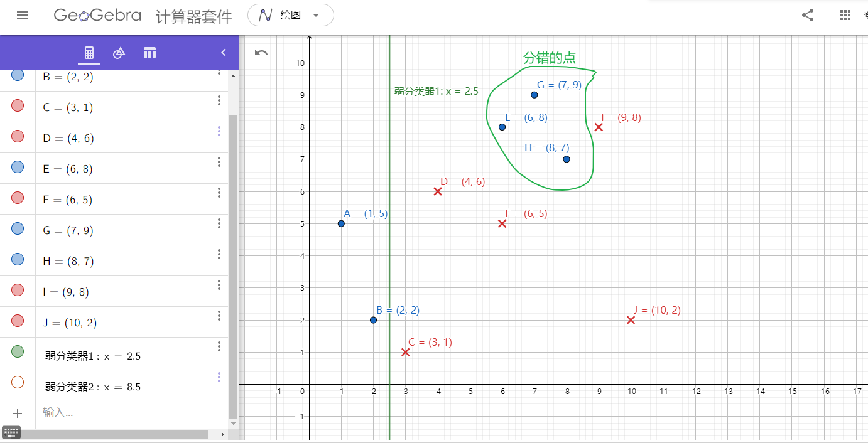
Task: Select the row 弱分类器1: x = 2.5
Action: [114, 353]
